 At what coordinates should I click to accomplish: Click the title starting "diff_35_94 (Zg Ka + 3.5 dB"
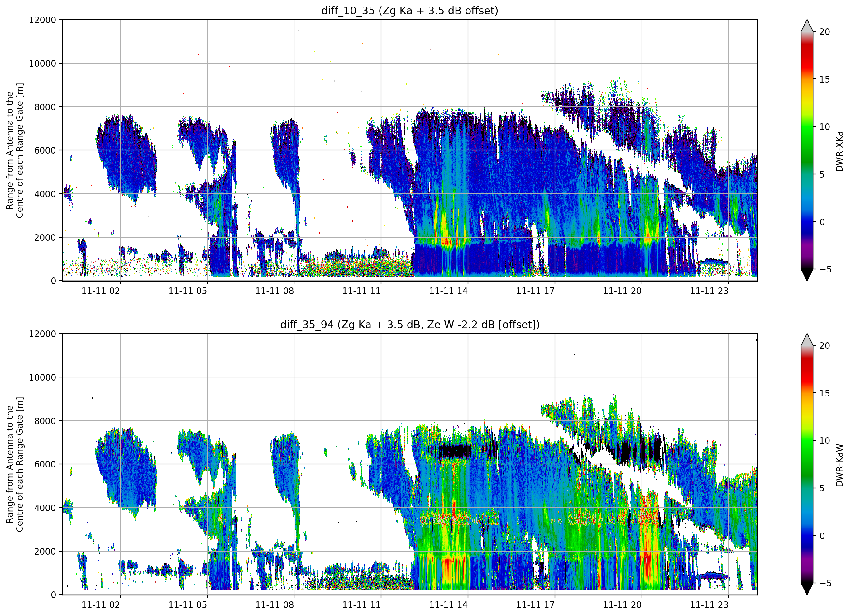click(410, 325)
